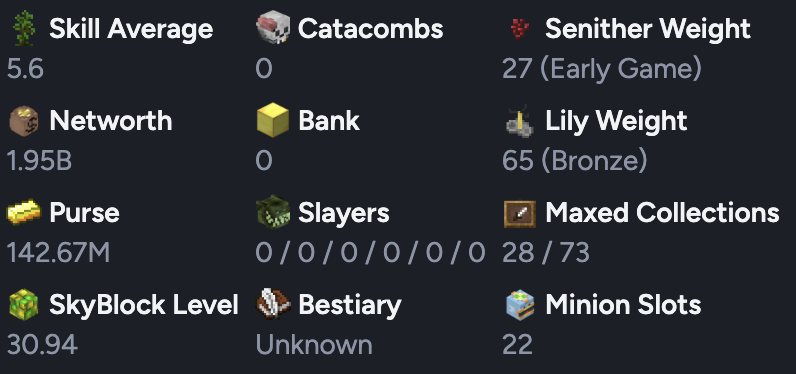Click the Minion Slots minion head icon
The height and width of the screenshot is (374, 796).
click(x=520, y=304)
